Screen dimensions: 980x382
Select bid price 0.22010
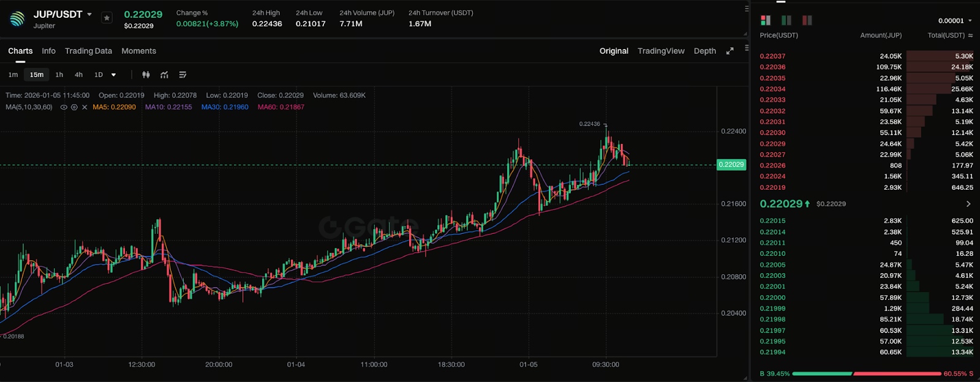tap(772, 254)
